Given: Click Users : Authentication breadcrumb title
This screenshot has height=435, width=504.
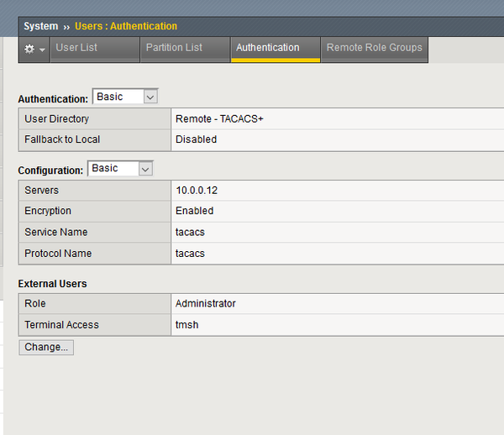Looking at the screenshot, I should click(126, 26).
